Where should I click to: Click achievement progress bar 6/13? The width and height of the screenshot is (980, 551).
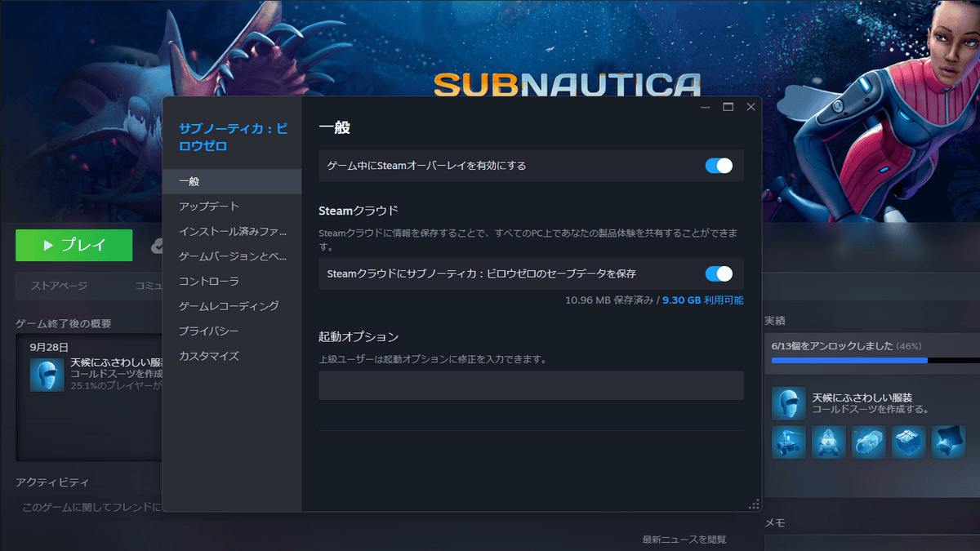875,360
